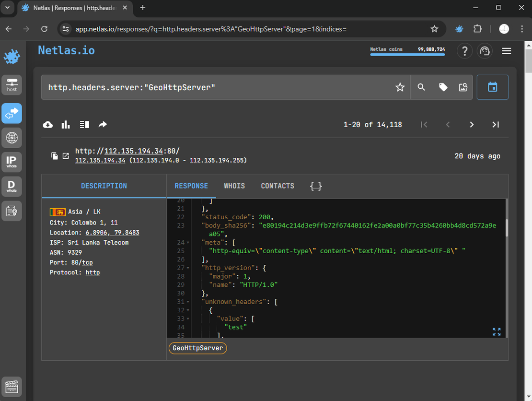Click the share results arrow icon
This screenshot has height=401, width=532.
103,125
